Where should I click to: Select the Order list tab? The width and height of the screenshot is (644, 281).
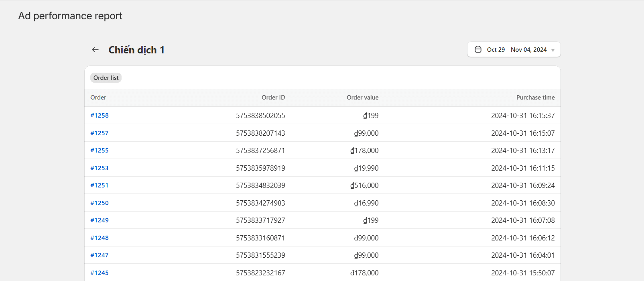(x=106, y=78)
